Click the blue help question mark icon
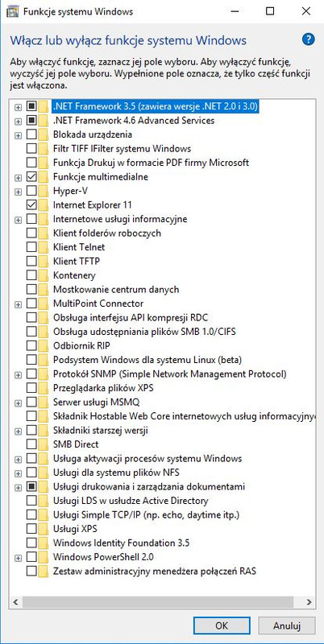 [309, 39]
